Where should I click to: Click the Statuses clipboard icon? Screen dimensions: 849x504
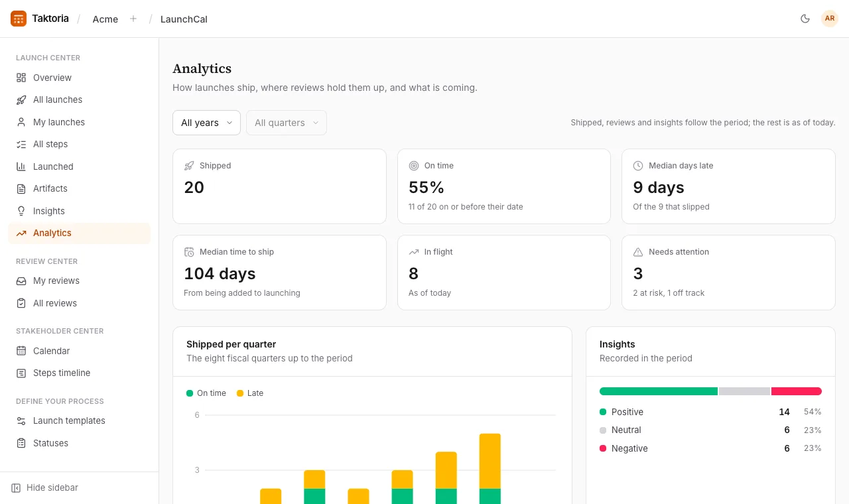21,443
